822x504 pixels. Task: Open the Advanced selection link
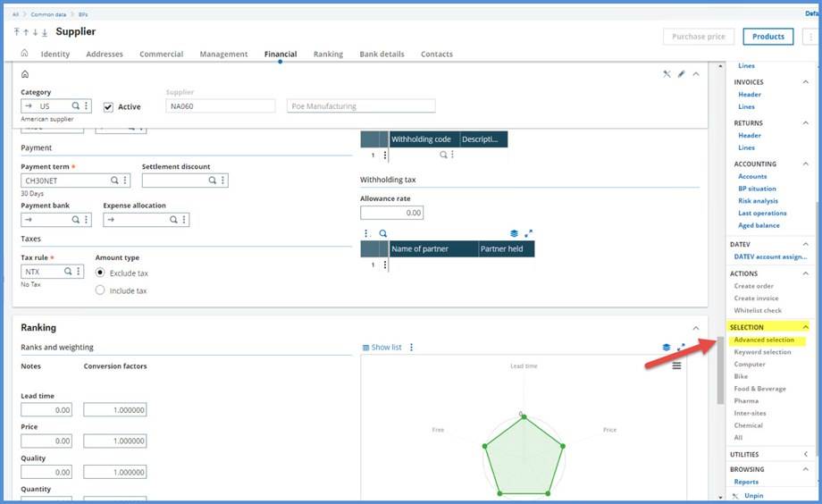point(764,340)
